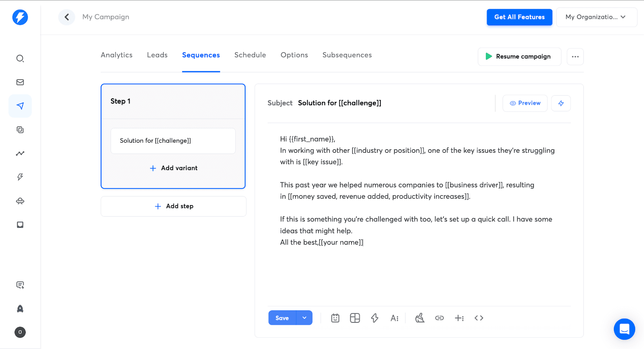644x349 pixels.
Task: Click the text formatting A icon
Action: tap(394, 318)
